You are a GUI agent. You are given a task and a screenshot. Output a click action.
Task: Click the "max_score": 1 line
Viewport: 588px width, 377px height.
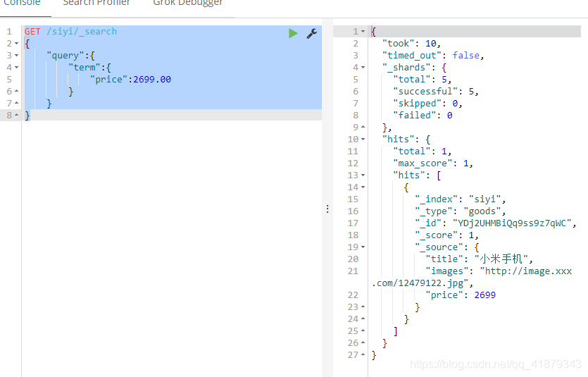(433, 163)
